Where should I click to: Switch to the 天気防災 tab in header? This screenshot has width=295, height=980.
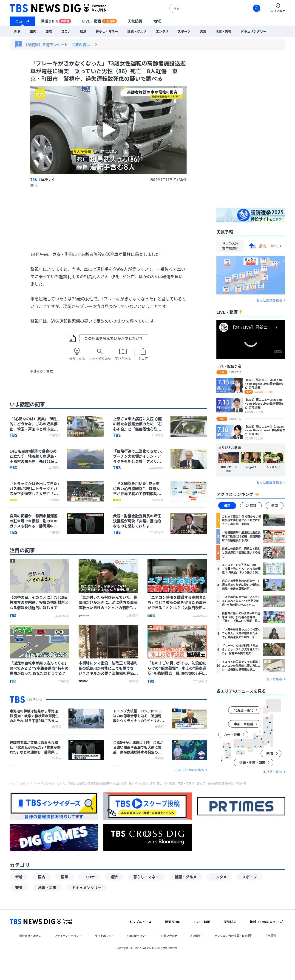[135, 21]
